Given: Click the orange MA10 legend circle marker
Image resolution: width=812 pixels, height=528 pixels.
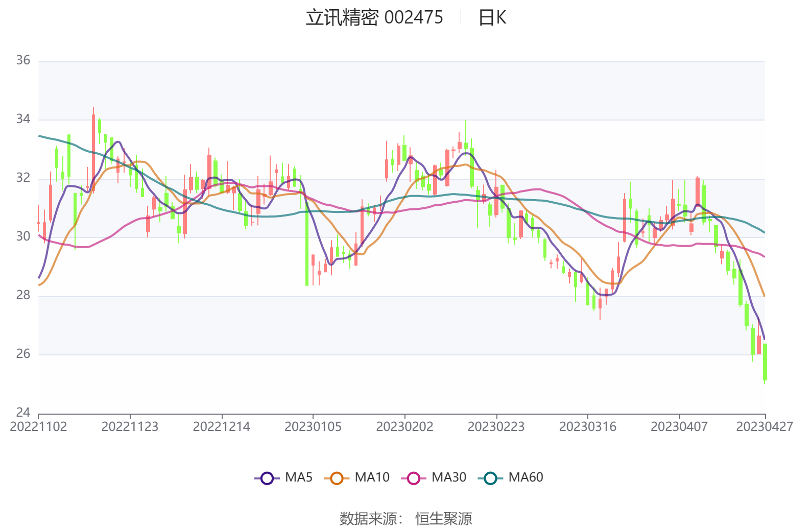Looking at the screenshot, I should pyautogui.click(x=337, y=478).
